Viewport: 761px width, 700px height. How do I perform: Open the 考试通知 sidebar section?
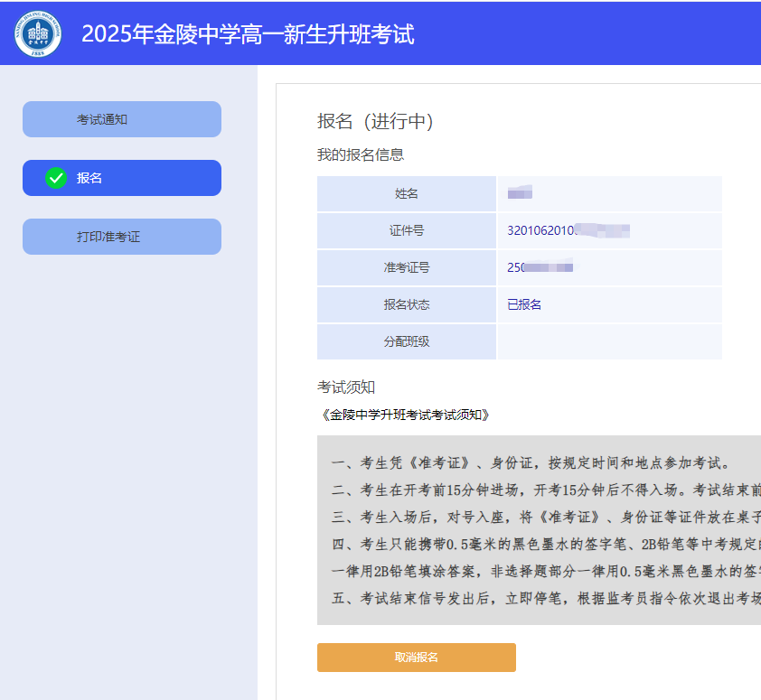click(x=121, y=119)
